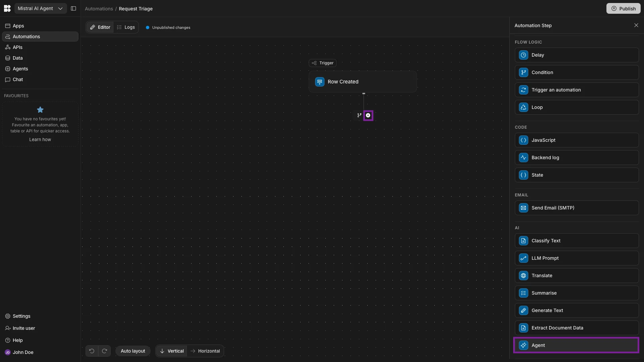The height and width of the screenshot is (362, 644).
Task: Click the Learn how link
Action: coord(40,139)
